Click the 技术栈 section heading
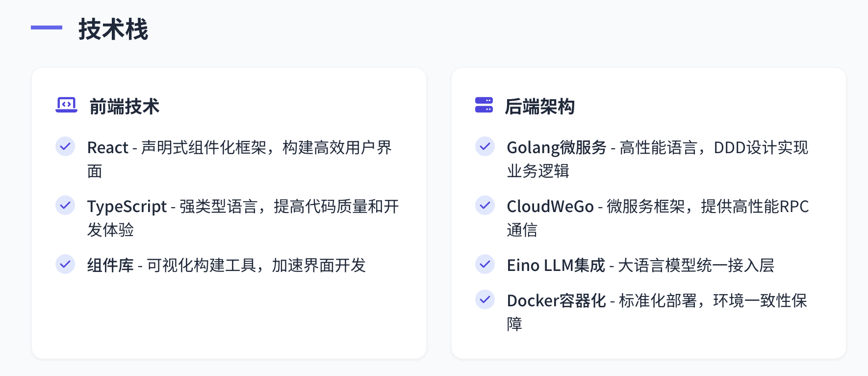The width and height of the screenshot is (868, 376). click(x=113, y=29)
